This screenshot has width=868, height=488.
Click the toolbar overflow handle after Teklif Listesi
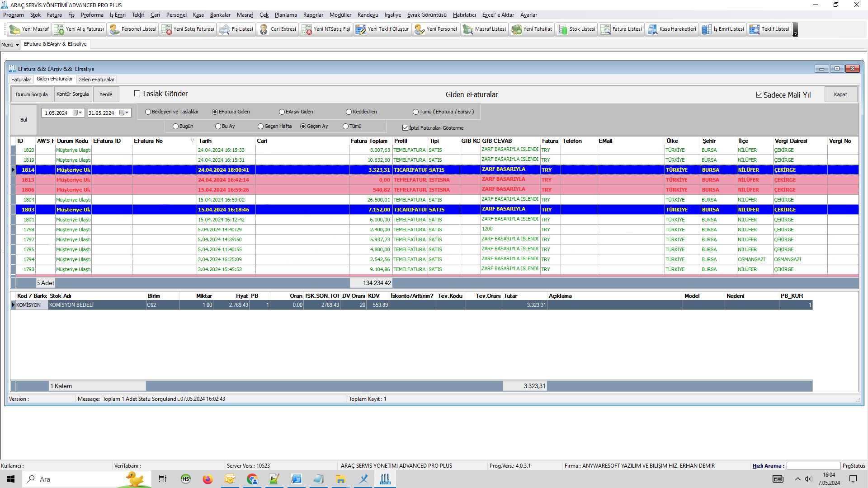coord(795,29)
